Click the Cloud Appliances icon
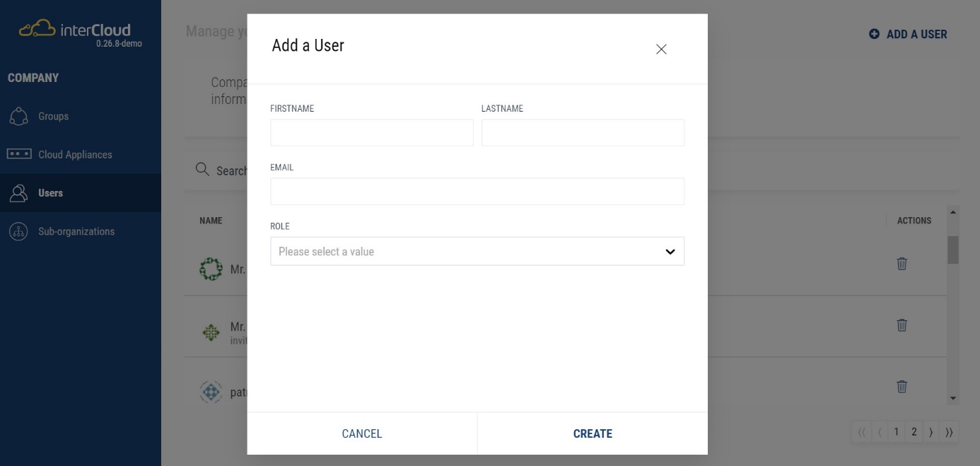 (19, 155)
